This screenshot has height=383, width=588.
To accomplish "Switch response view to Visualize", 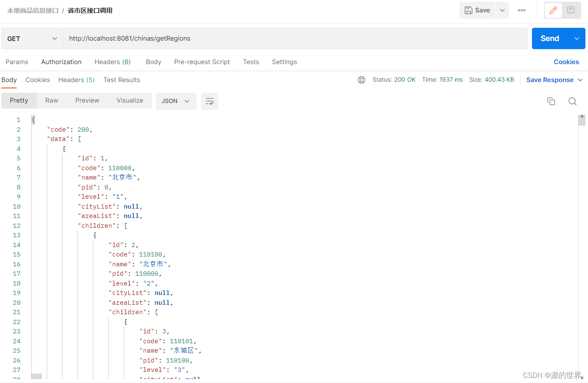I will [130, 100].
